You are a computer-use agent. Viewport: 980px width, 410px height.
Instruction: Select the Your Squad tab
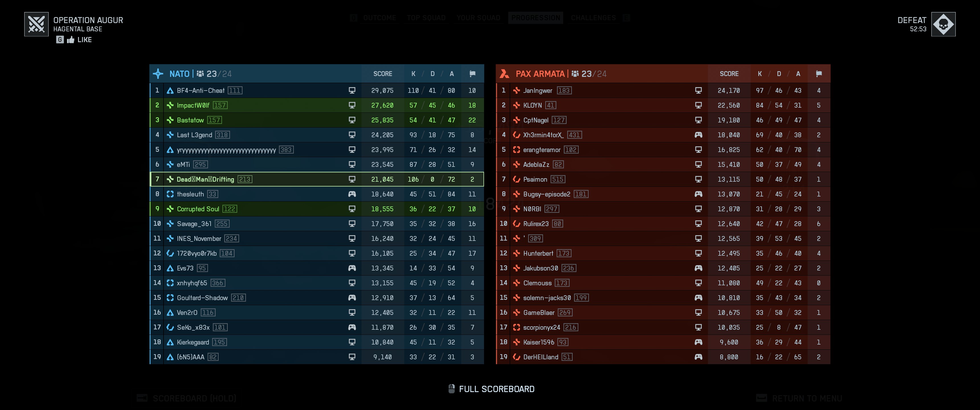point(478,18)
